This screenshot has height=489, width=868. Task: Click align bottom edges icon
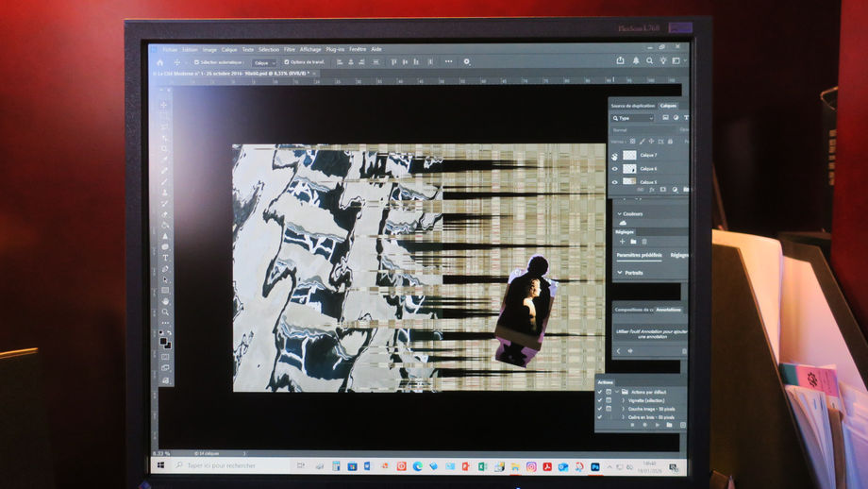416,62
